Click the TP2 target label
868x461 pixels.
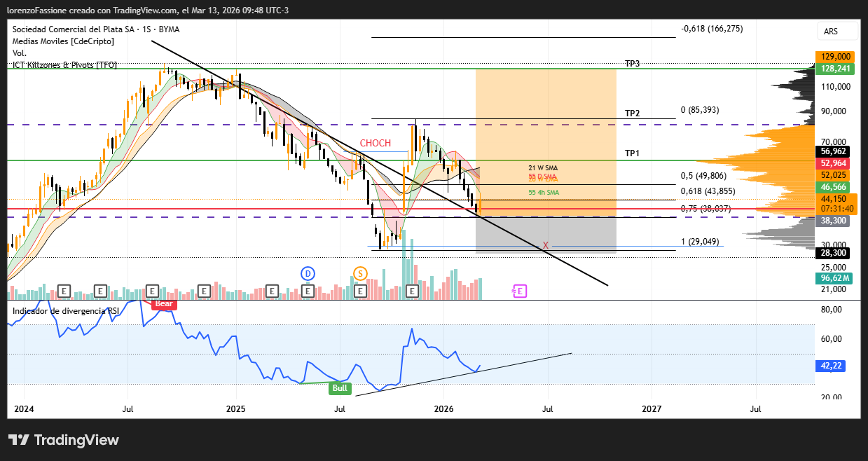(x=633, y=113)
